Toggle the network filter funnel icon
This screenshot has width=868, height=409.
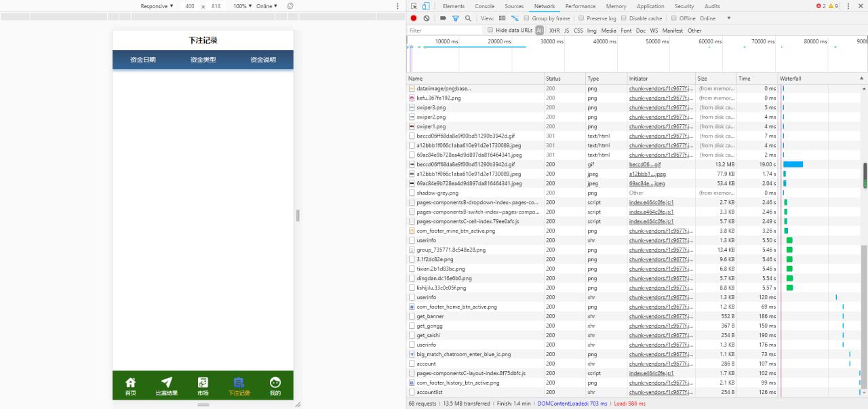click(456, 18)
